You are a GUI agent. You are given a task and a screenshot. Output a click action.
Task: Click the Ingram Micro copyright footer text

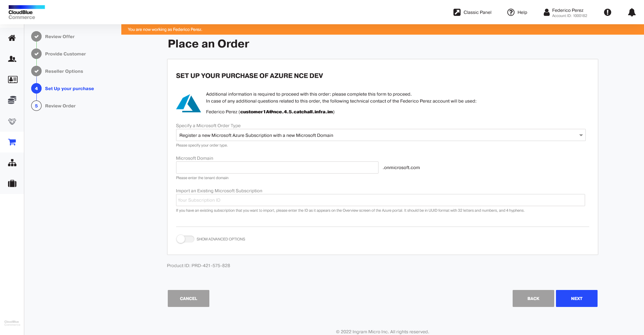(x=383, y=332)
